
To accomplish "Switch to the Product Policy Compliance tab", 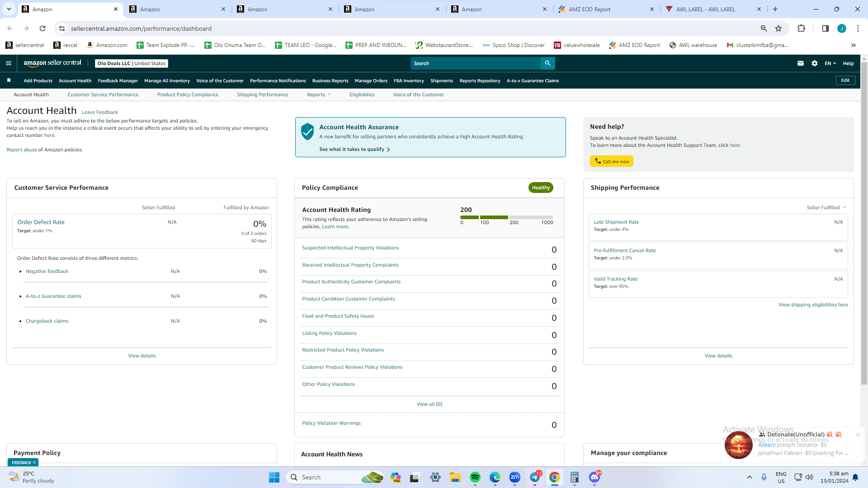I will tap(188, 94).
